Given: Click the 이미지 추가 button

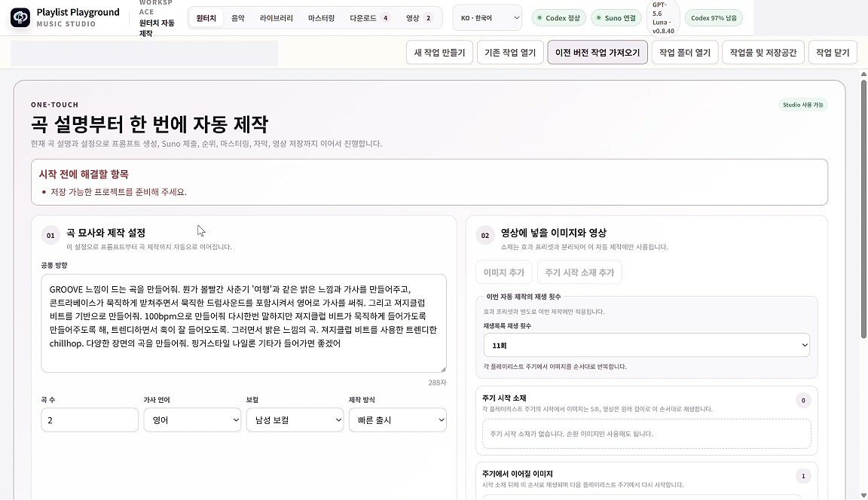Looking at the screenshot, I should 504,272.
